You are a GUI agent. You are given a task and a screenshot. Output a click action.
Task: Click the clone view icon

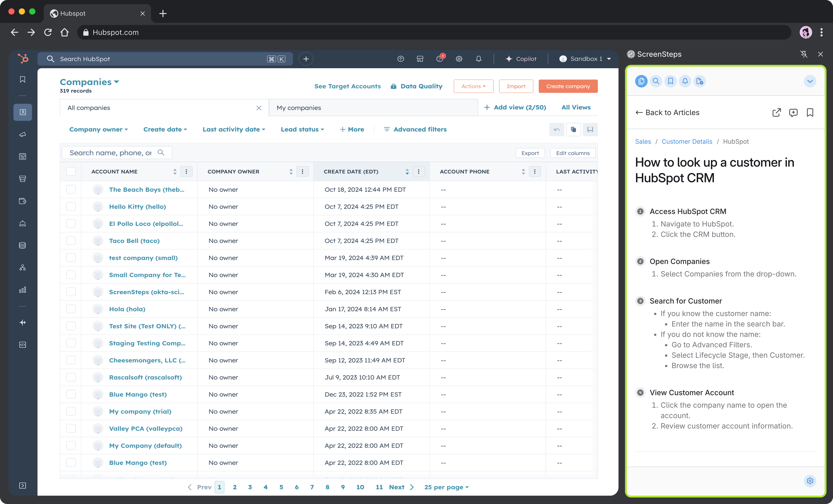[x=573, y=130]
